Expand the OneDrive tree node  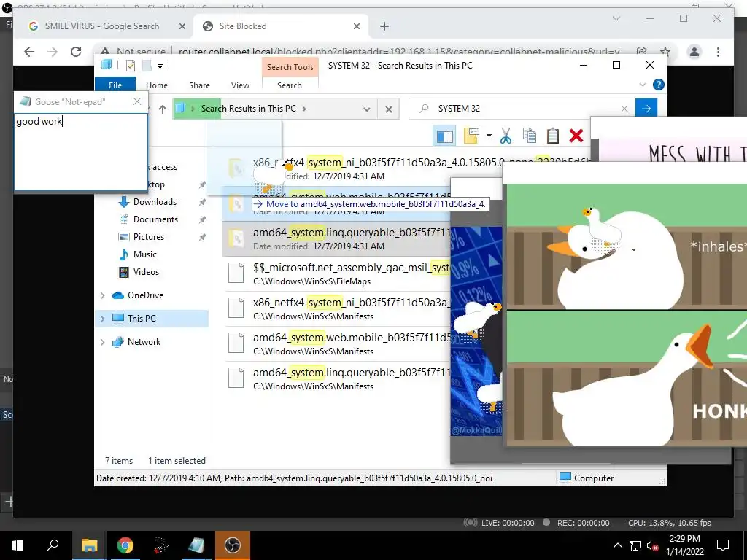pyautogui.click(x=102, y=296)
